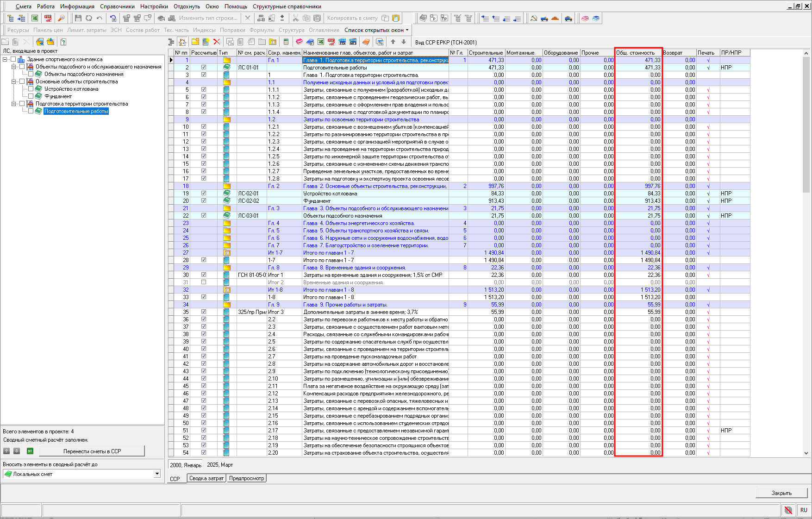812x519 pixels.
Task: Click the Excel export icon in top toolbar
Action: (x=35, y=18)
